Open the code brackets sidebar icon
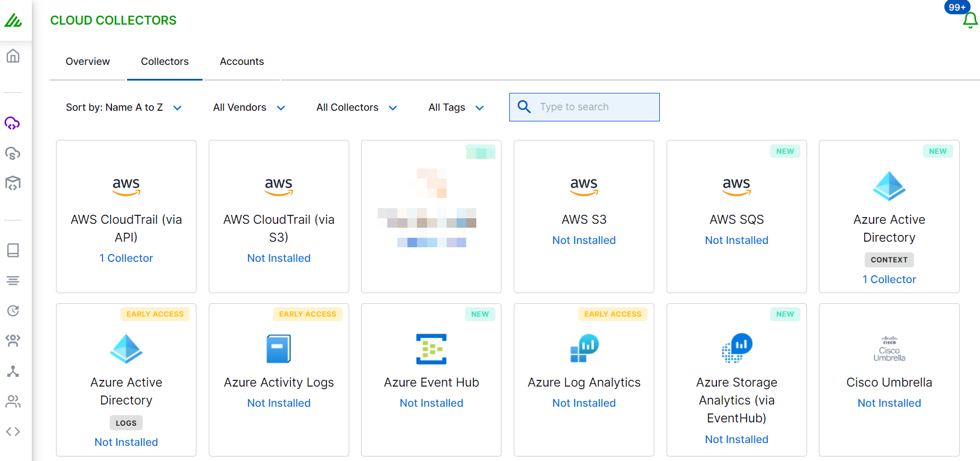The height and width of the screenshot is (461, 980). pyautogui.click(x=13, y=431)
